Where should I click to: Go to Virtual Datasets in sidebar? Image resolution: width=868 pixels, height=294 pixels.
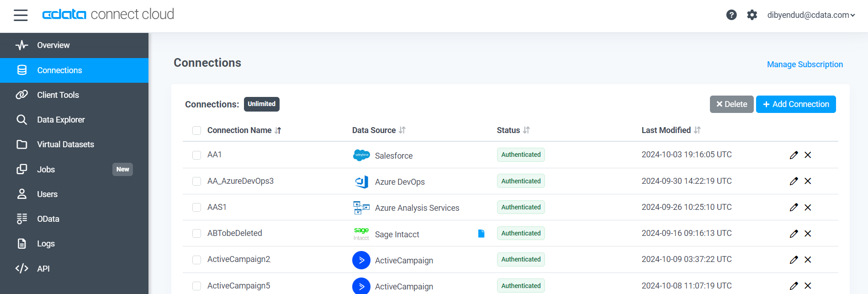[x=65, y=144]
